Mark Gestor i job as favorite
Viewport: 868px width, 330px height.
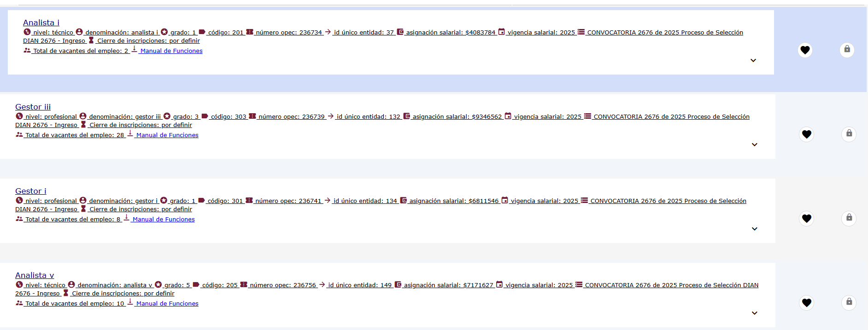(806, 218)
